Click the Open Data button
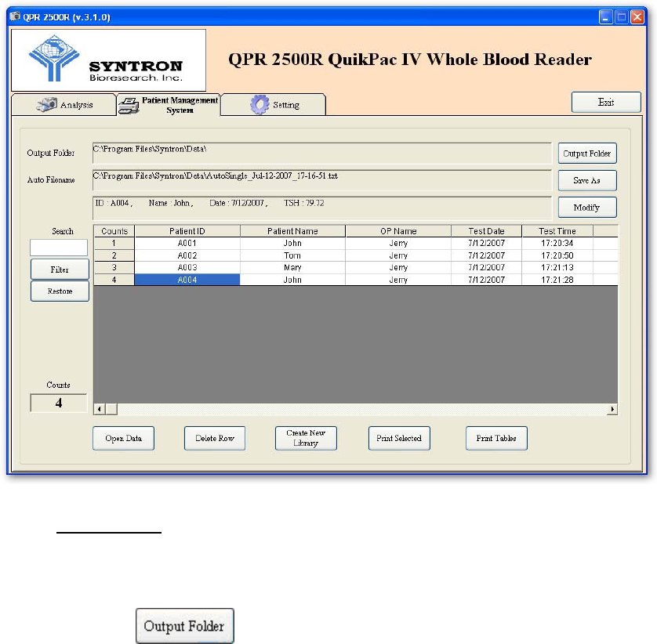Image resolution: width=657 pixels, height=644 pixels. pyautogui.click(x=124, y=439)
